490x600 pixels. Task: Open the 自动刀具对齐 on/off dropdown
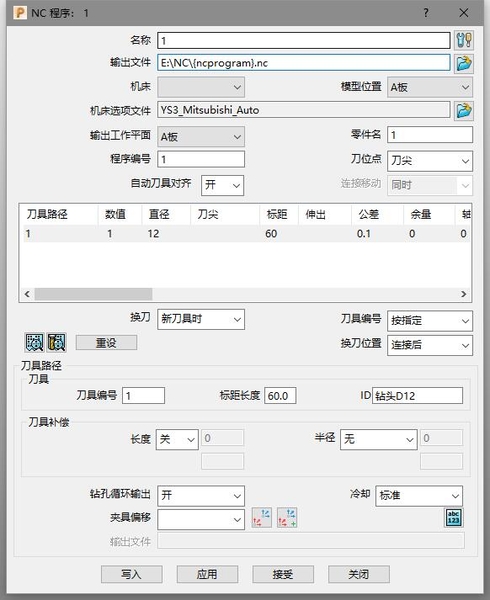click(x=222, y=186)
